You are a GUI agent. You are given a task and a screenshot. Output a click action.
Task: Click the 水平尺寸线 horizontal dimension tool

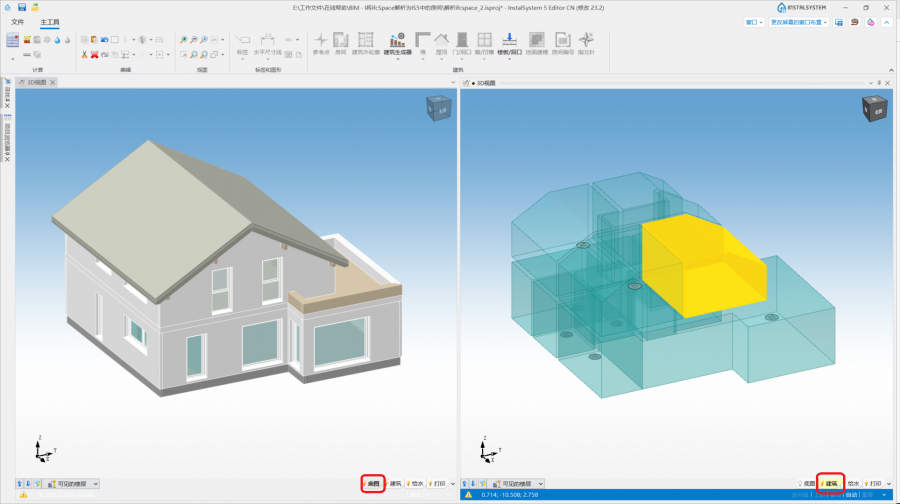[x=267, y=43]
